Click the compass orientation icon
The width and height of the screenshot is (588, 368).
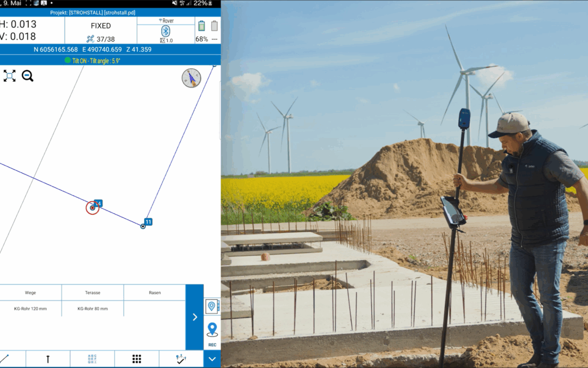[x=191, y=78]
